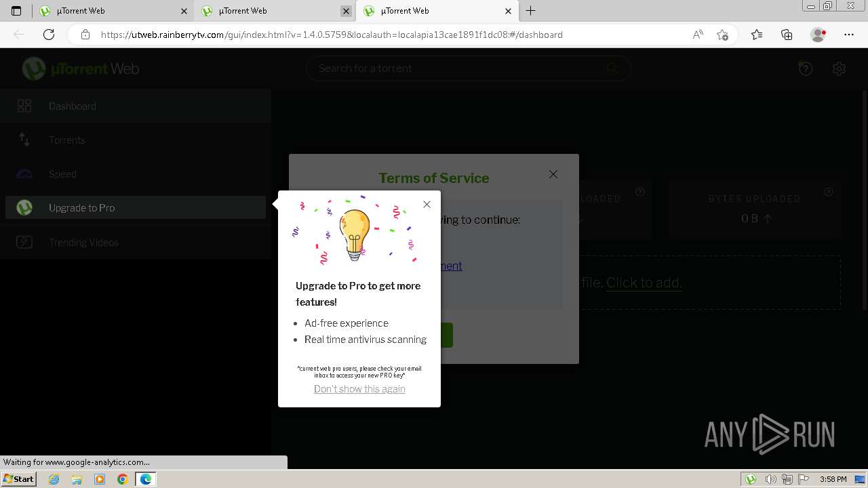The image size is (868, 488).
Task: Switch to the first µTorrent Web tab
Action: pos(113,11)
